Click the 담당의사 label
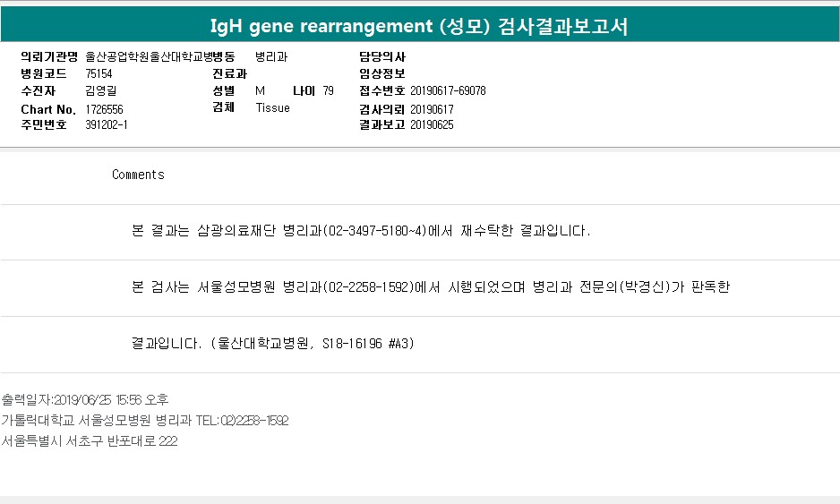 381,56
